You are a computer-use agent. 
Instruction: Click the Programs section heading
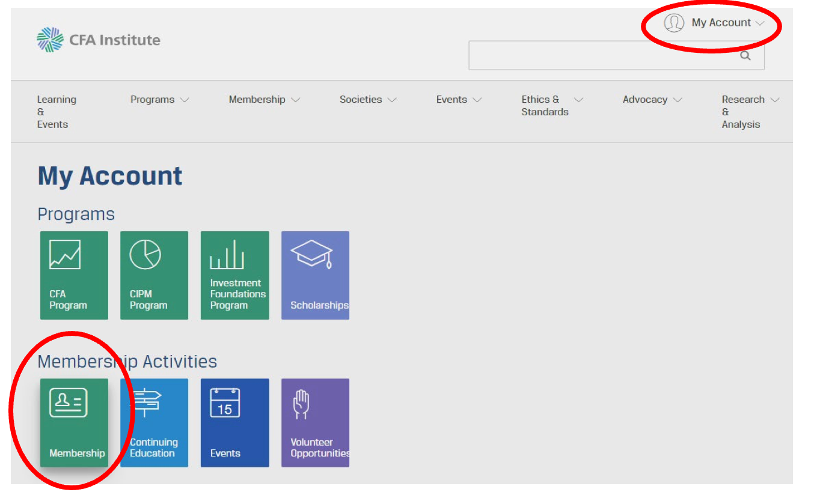[76, 214]
